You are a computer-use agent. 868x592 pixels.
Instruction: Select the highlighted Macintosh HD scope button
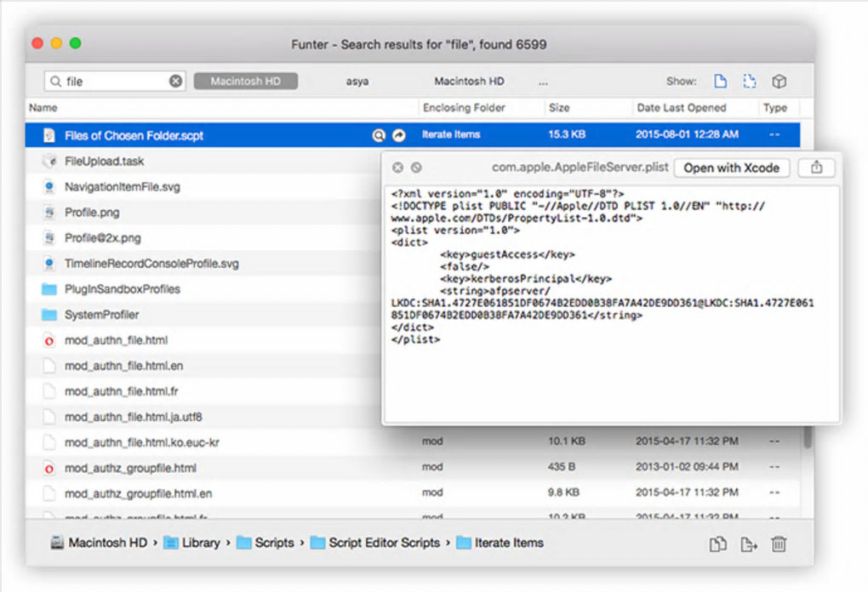[246, 82]
